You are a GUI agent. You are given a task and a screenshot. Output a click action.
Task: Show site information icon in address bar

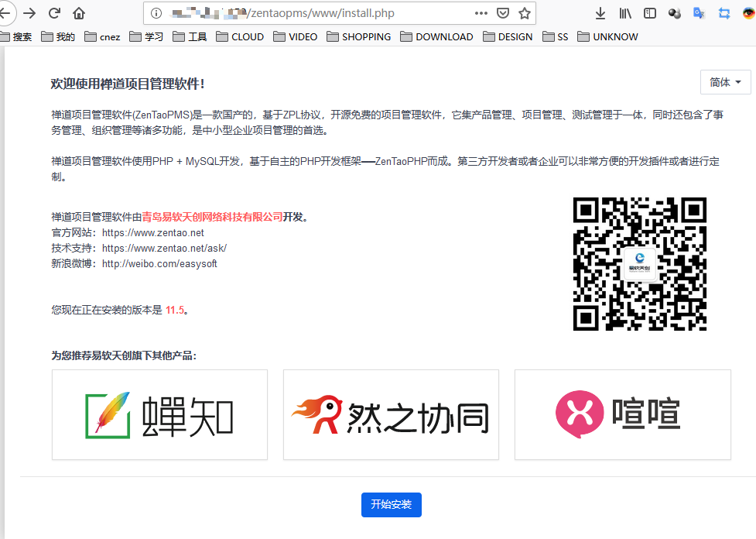156,13
